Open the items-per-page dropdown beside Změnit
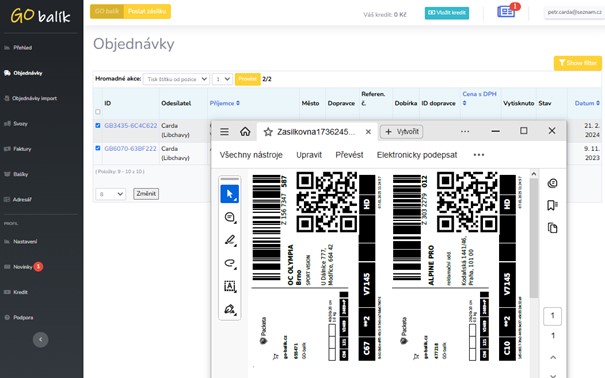Screen dimensions: 605x378 pos(110,194)
